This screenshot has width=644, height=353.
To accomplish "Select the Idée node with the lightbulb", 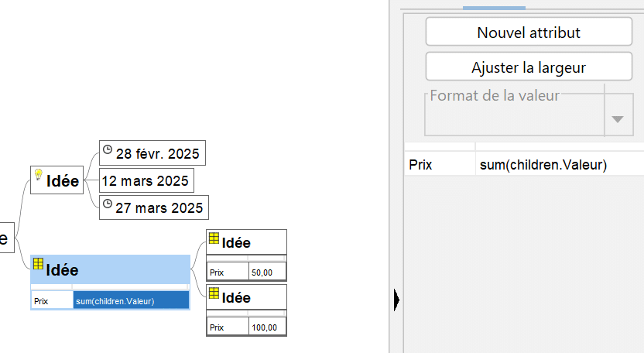I will [63, 181].
